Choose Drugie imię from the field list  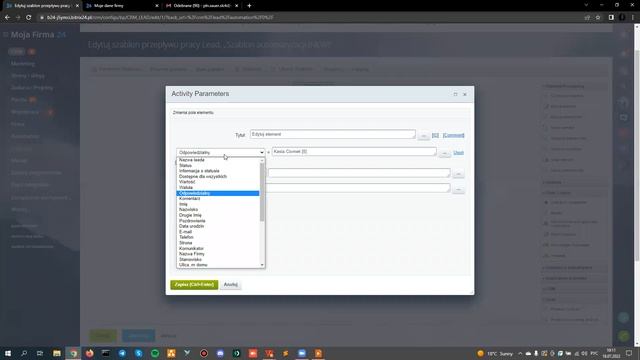pyautogui.click(x=218, y=215)
